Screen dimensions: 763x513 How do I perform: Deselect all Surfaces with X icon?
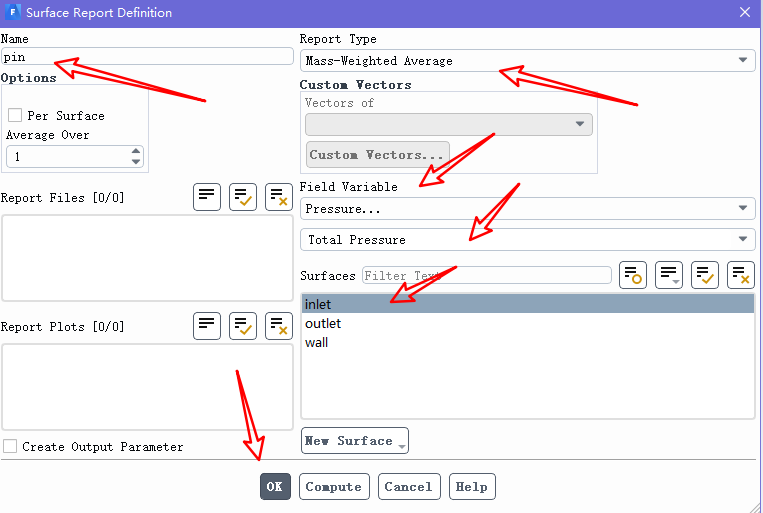coord(741,275)
